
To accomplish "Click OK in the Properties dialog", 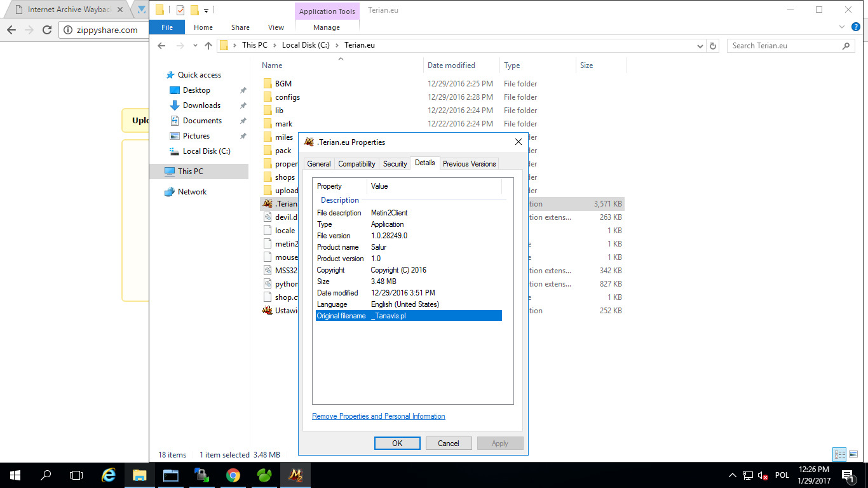I will (397, 444).
